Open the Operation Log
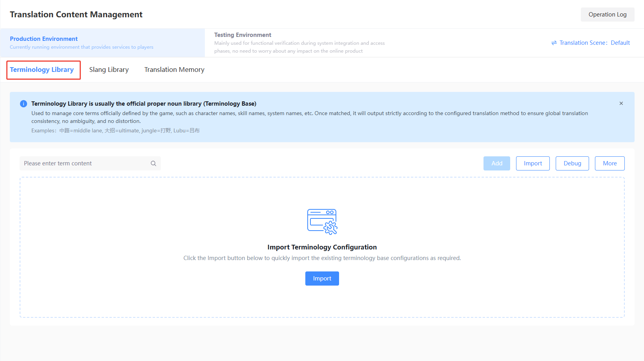 607,15
